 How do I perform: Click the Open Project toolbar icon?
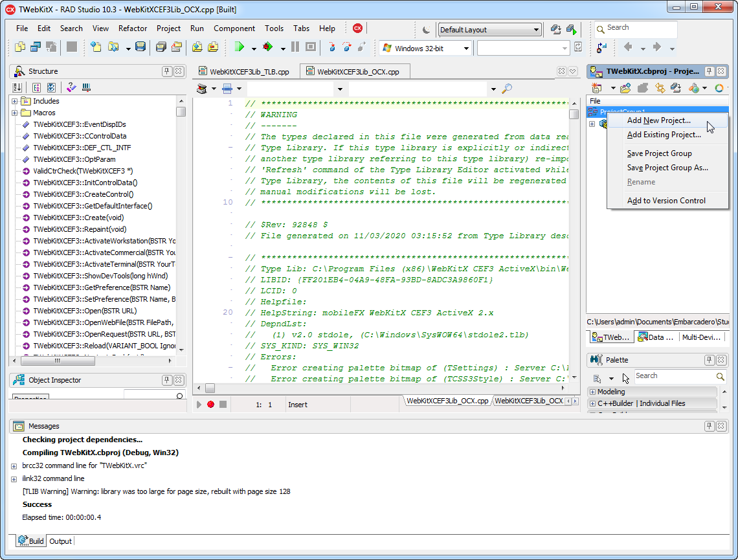point(177,47)
